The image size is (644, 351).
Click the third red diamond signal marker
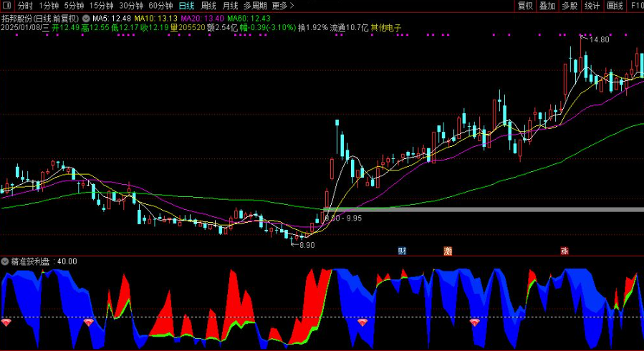point(362,322)
